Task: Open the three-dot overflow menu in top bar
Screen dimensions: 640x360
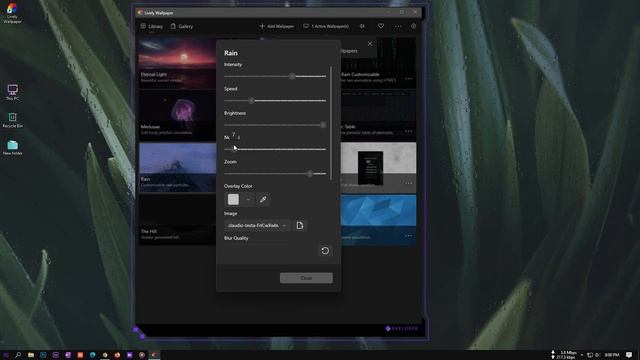Action: pyautogui.click(x=398, y=26)
